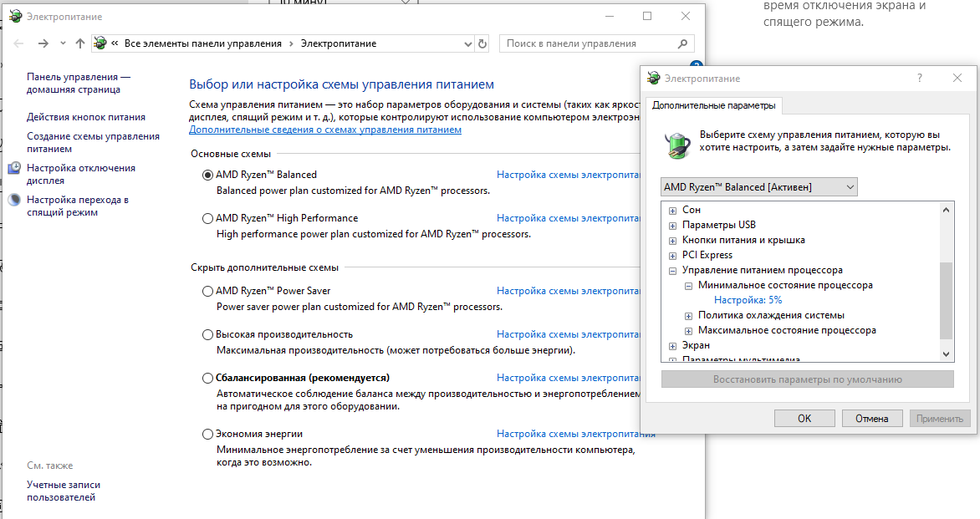This screenshot has height=519, width=980.
Task: Open plan settings for 'Сбалансированная'
Action: pyautogui.click(x=568, y=377)
